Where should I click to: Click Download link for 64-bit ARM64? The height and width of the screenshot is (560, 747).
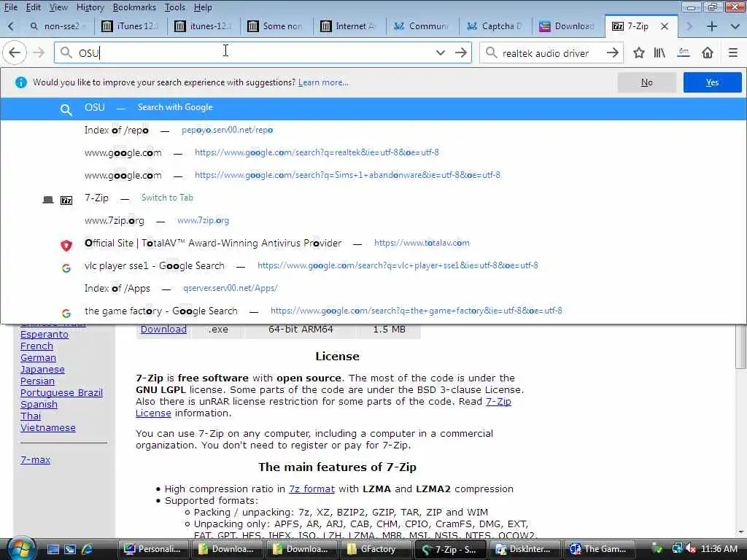163,329
